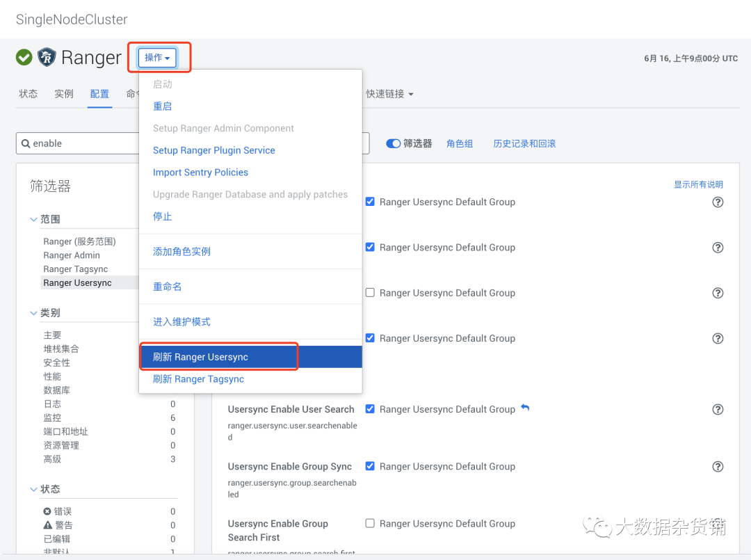Image resolution: width=751 pixels, height=560 pixels.
Task: Click the warning triangle icon in filters
Action: tap(48, 525)
